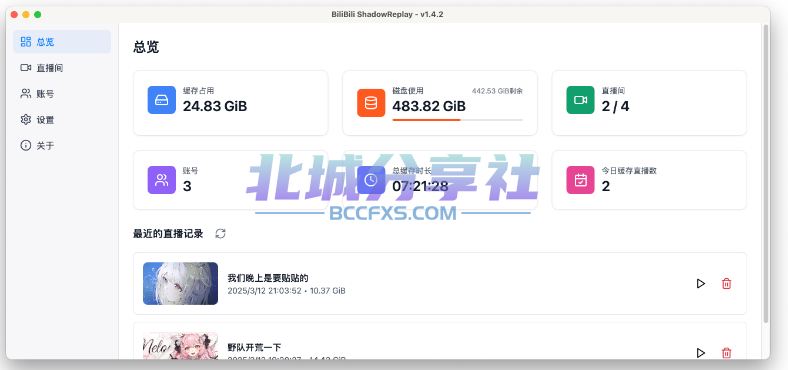The image size is (788, 370).
Task: Click the title 我们晚上是要贴贴的
Action: [267, 278]
